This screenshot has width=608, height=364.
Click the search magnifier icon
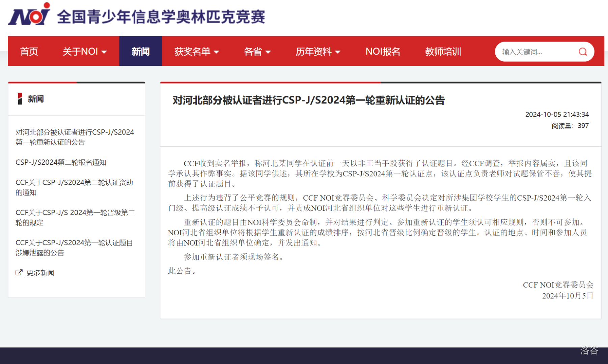[583, 52]
